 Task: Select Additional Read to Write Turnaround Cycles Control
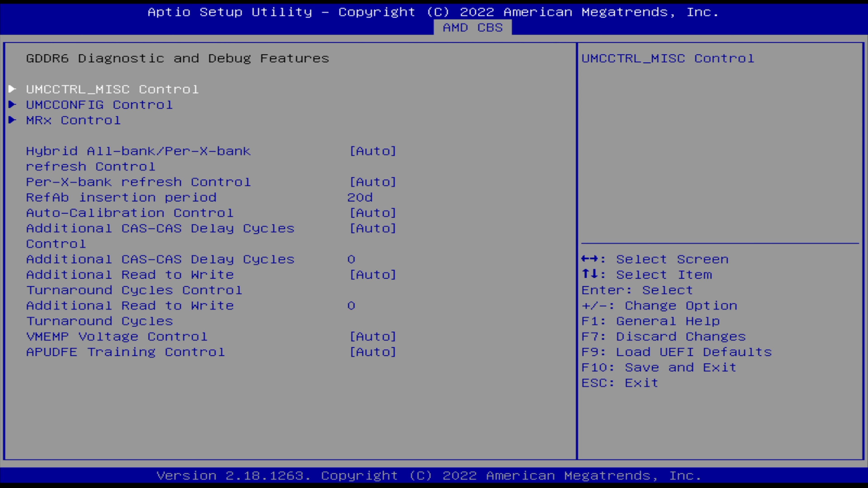tap(134, 283)
